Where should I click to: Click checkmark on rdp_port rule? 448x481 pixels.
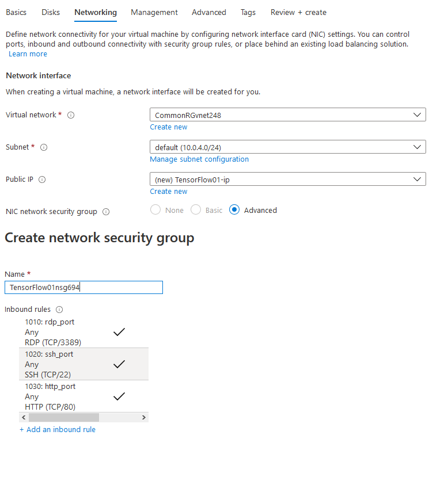119,332
